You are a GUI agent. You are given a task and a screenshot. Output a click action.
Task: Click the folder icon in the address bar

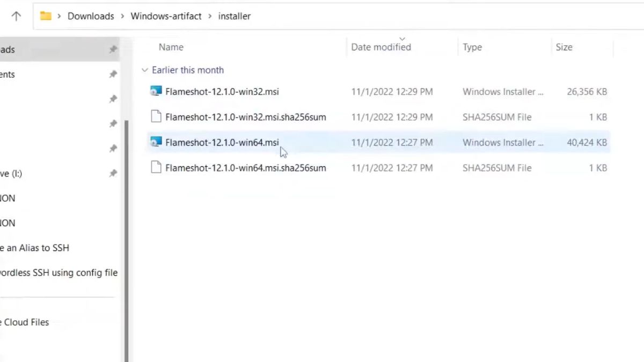[46, 16]
